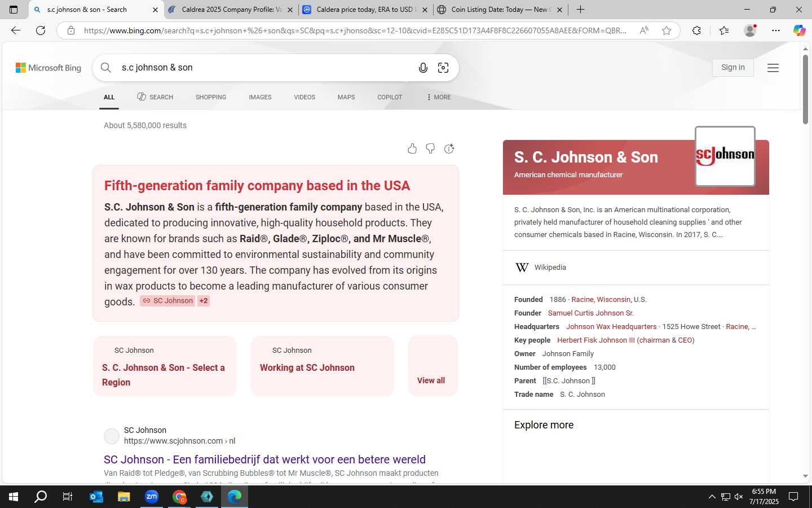Expand the MORE search options menu
Screen dimensions: 812x508
[439, 97]
